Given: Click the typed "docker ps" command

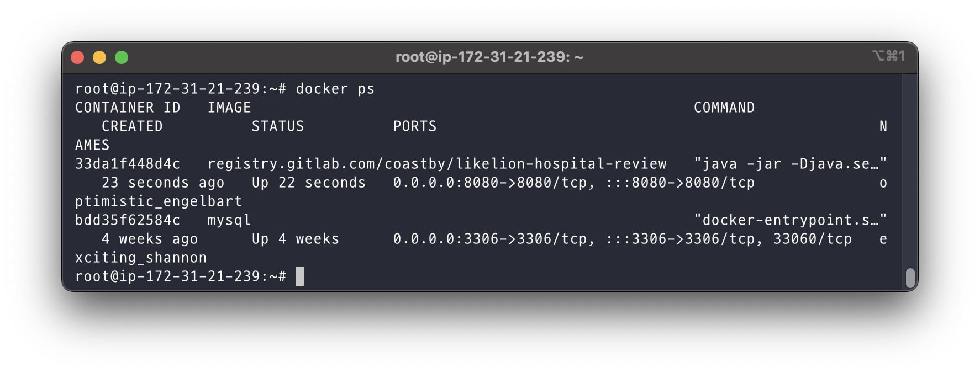Looking at the screenshot, I should point(335,89).
